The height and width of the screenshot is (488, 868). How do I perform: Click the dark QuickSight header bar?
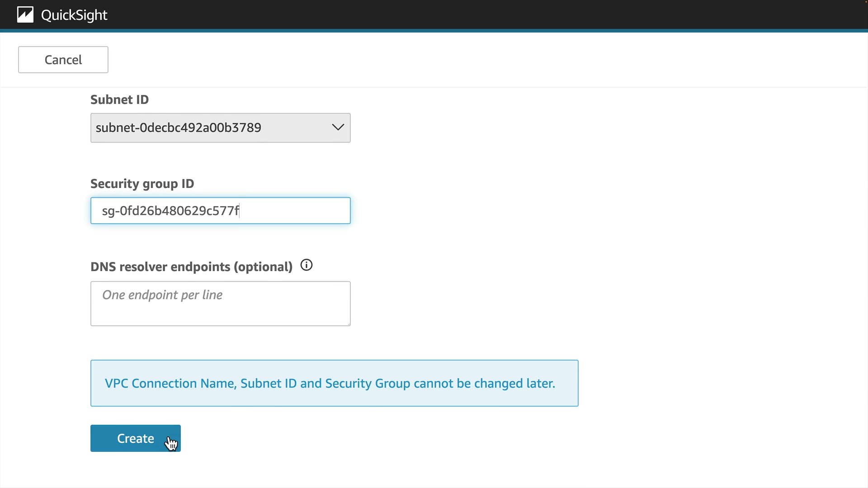coord(452,15)
